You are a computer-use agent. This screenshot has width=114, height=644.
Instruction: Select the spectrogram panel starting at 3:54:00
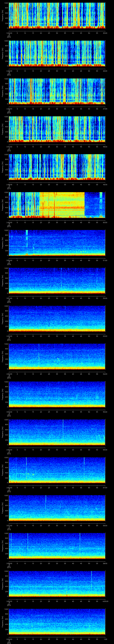tap(57, 394)
